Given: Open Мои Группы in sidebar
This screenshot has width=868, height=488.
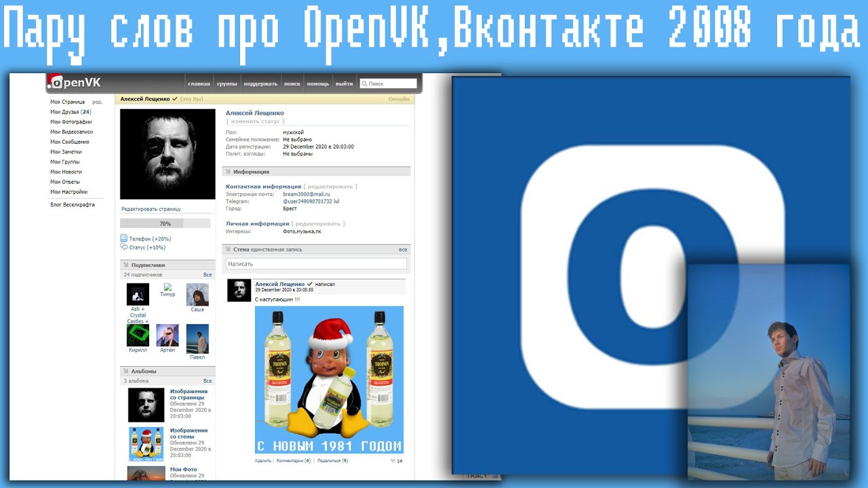Looking at the screenshot, I should click(65, 162).
